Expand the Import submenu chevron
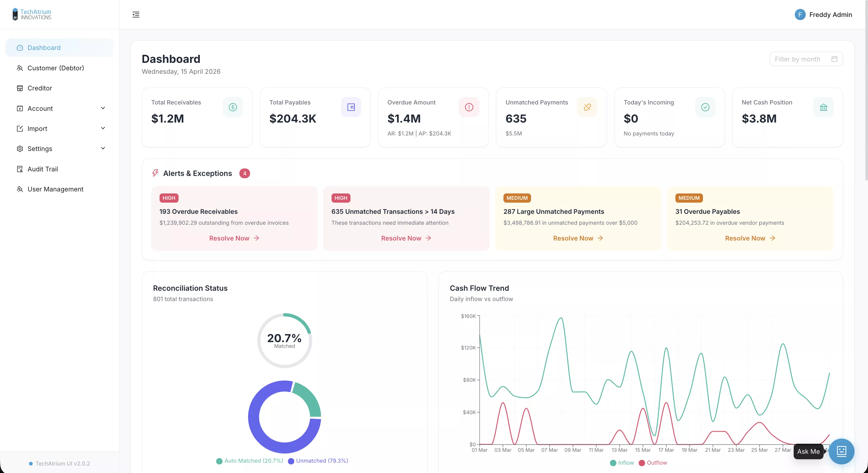This screenshot has width=868, height=473. click(103, 128)
